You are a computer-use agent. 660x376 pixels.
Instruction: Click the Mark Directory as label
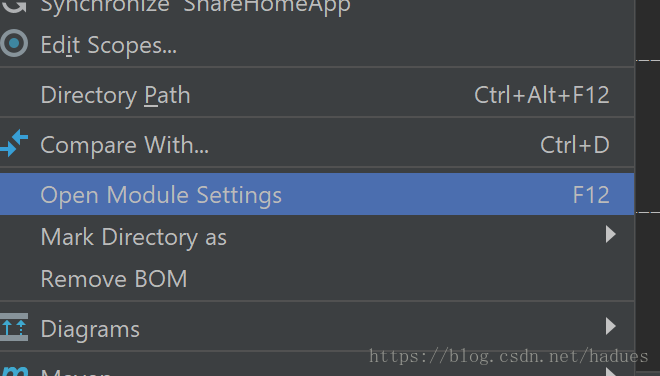click(x=133, y=237)
